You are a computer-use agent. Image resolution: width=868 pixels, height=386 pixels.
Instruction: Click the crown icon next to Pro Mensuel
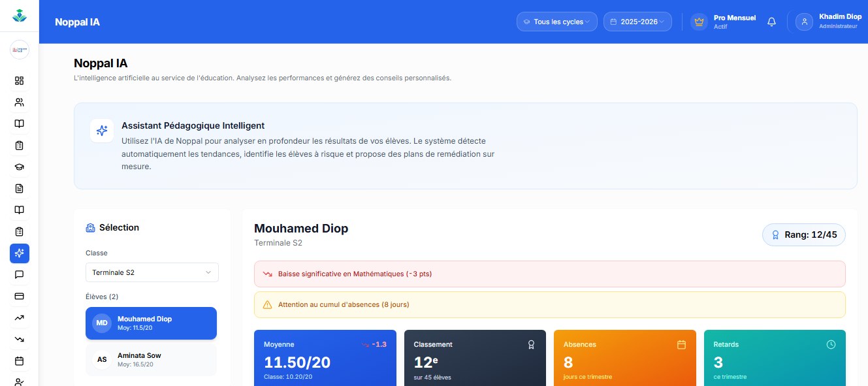pos(699,22)
